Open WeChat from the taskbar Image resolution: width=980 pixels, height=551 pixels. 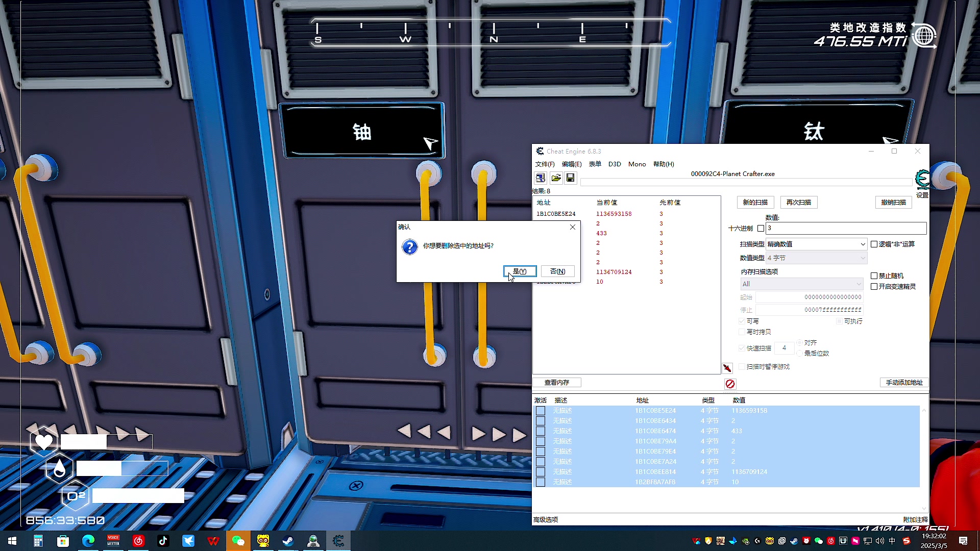click(x=238, y=541)
